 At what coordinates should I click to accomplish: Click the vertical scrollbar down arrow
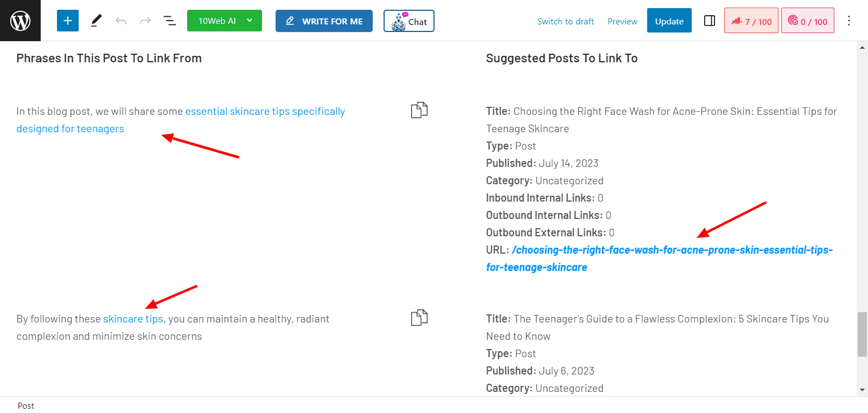862,390
